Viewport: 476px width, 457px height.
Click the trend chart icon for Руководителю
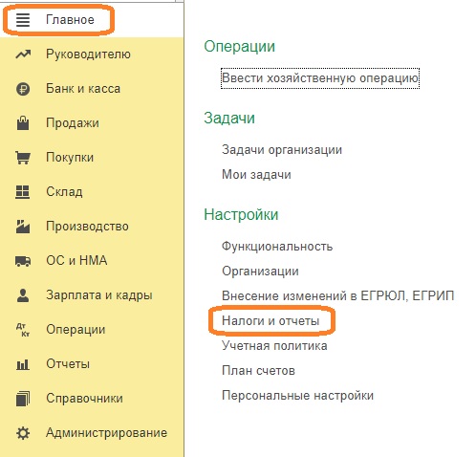pyautogui.click(x=23, y=54)
